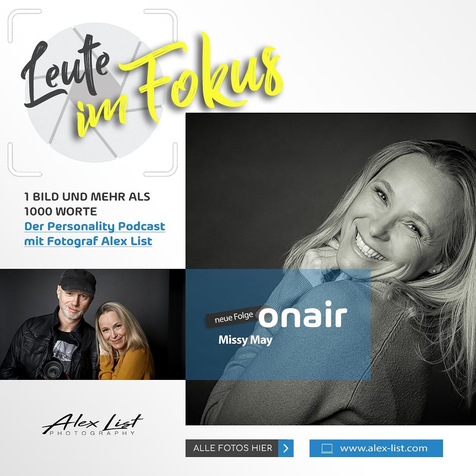The image size is (476, 476).
Task: Open the www.alex-list.com link
Action: 383,448
